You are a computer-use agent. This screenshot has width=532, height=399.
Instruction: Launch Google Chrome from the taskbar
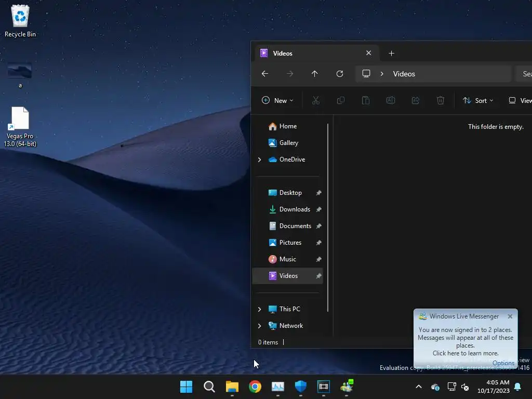(255, 387)
